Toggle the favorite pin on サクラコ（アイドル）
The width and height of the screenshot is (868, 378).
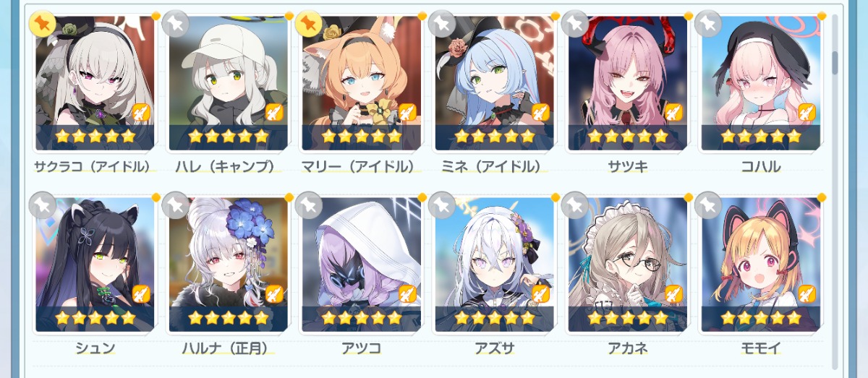tap(42, 24)
